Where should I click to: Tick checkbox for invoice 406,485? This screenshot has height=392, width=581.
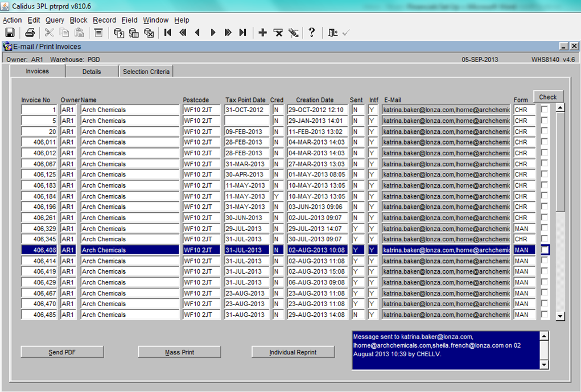(545, 314)
